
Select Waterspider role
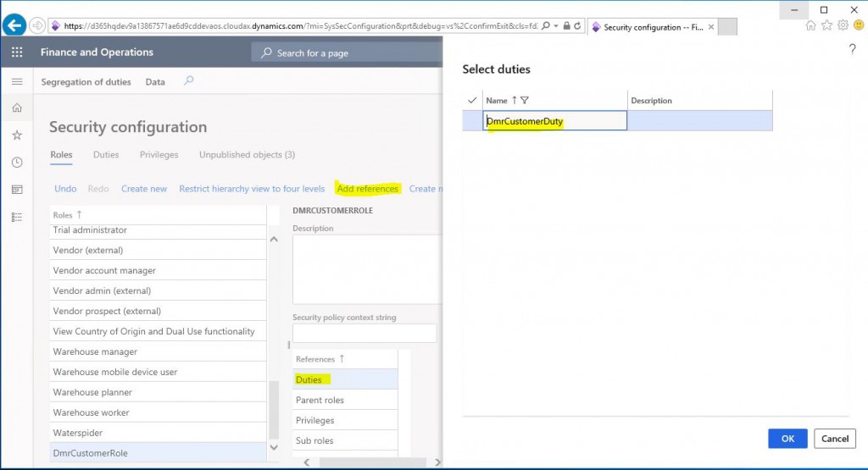tap(158, 433)
